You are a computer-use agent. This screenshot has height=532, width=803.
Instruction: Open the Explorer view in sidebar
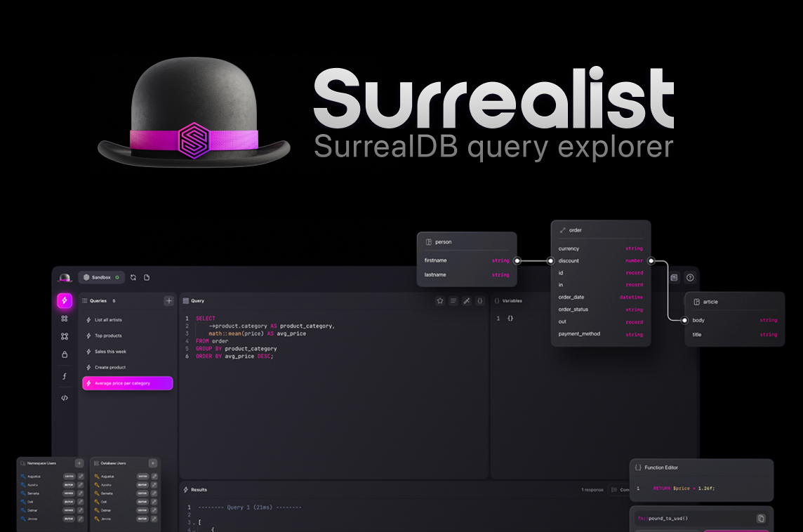coord(65,319)
